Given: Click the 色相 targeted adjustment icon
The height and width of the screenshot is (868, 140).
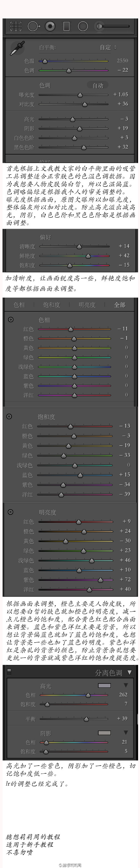Looking at the screenshot, I should [x=11, y=319].
